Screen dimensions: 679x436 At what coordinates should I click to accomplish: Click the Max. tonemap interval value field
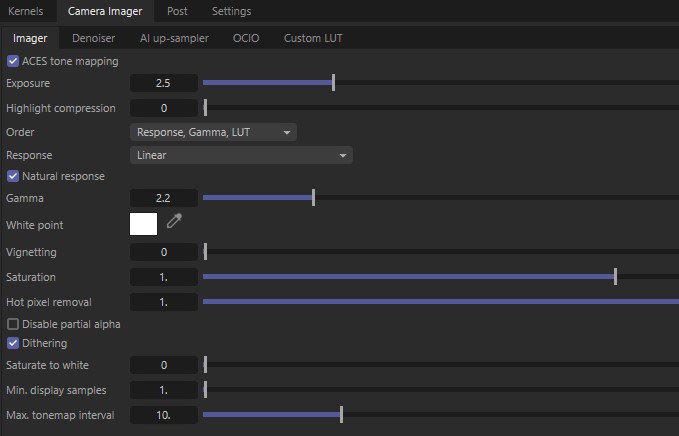coord(164,414)
